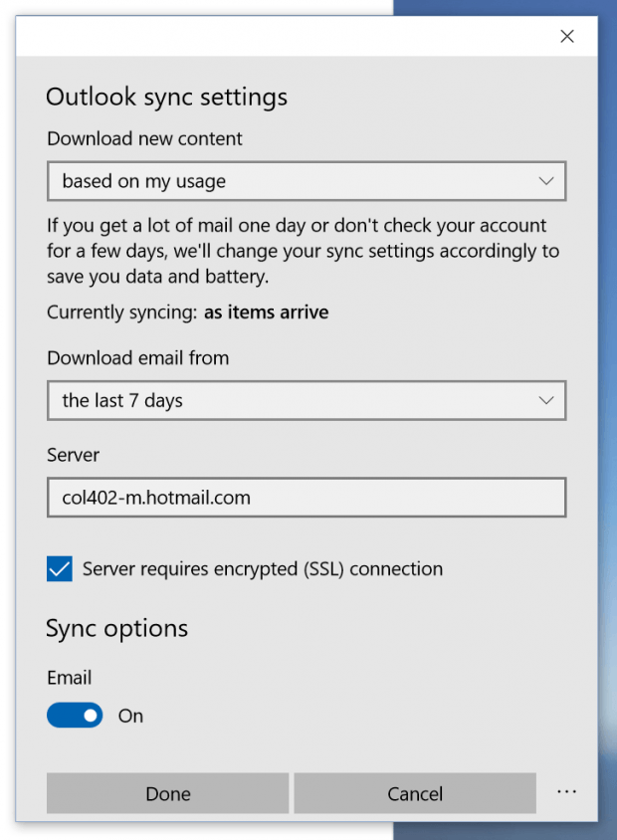Click the Done button
The image size is (617, 840).
click(167, 793)
